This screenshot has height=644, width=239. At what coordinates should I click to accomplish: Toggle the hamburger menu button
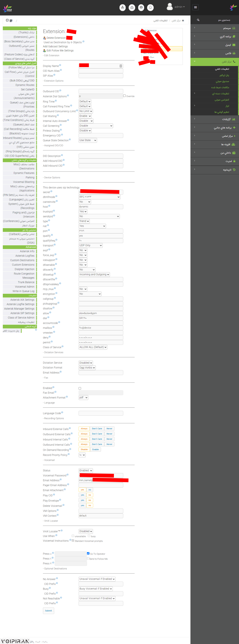[x=195, y=7]
